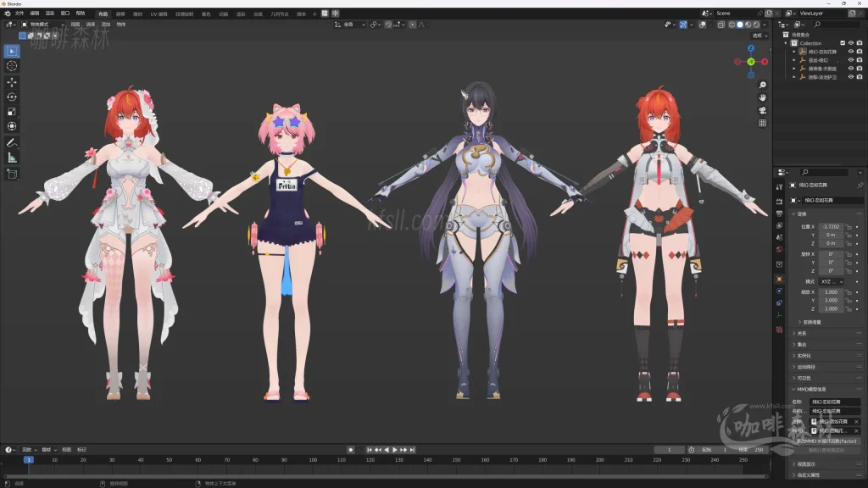Viewport: 868px width, 488px height.
Task: Select the Move tool
Action: coord(12,82)
